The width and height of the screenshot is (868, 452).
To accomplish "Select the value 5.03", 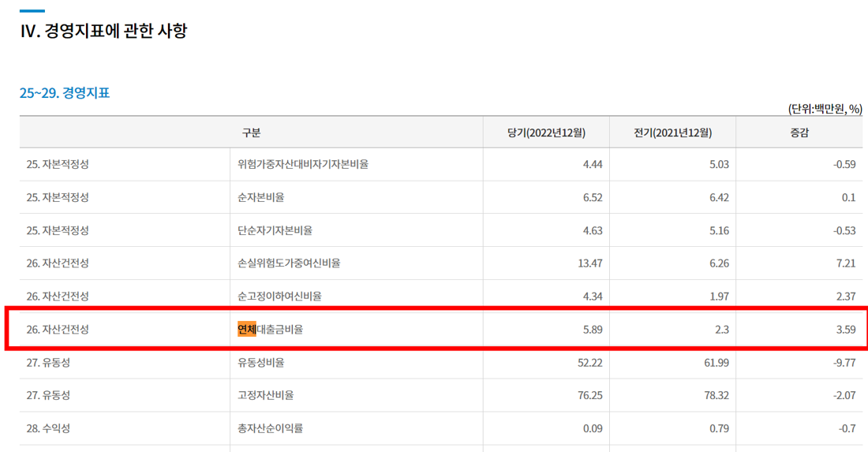I will pos(719,164).
